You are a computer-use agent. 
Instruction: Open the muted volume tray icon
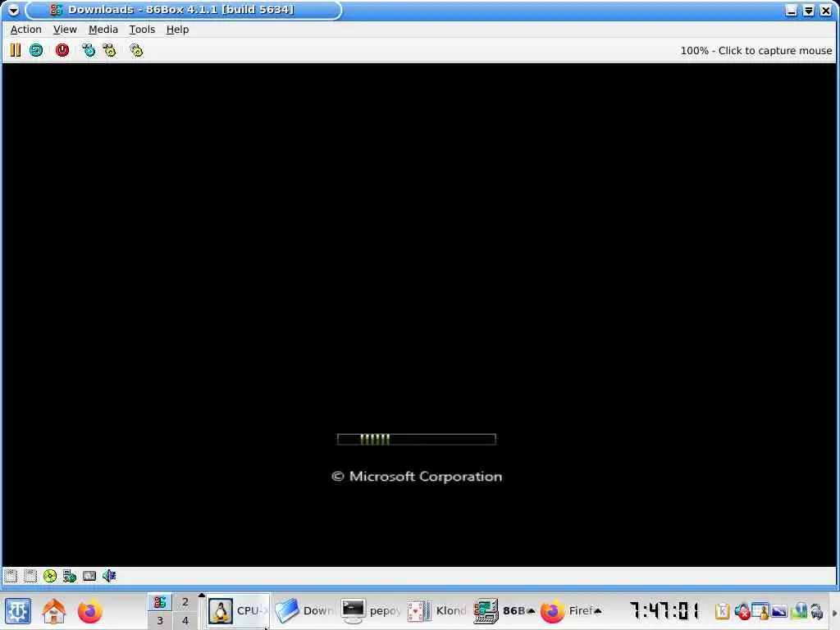pos(742,611)
